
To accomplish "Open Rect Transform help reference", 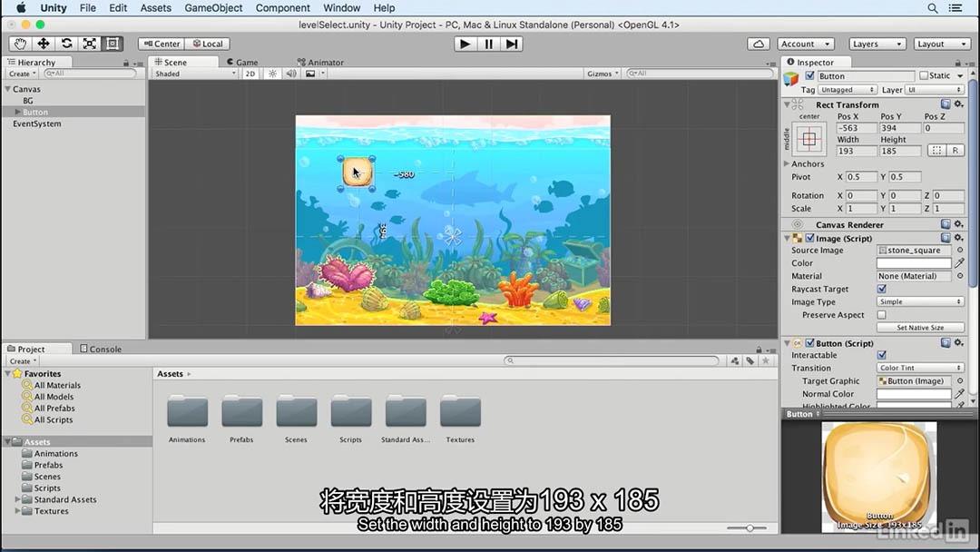I will (946, 104).
